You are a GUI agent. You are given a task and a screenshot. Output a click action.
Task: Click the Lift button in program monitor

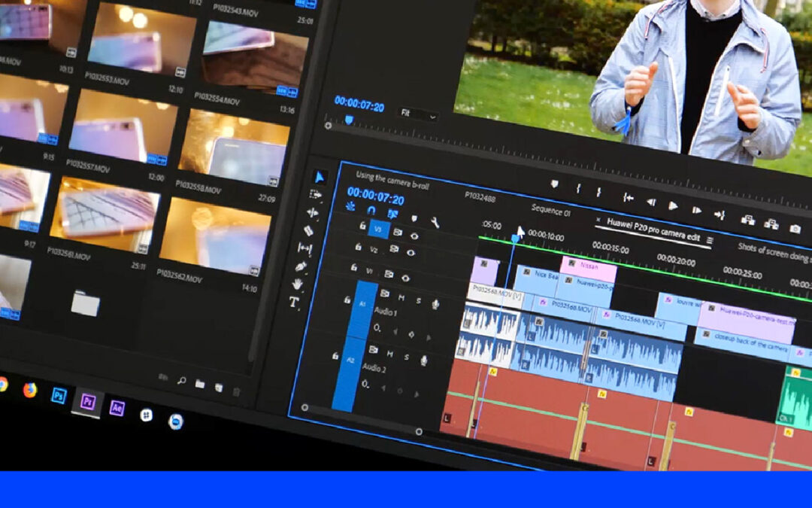(x=747, y=219)
